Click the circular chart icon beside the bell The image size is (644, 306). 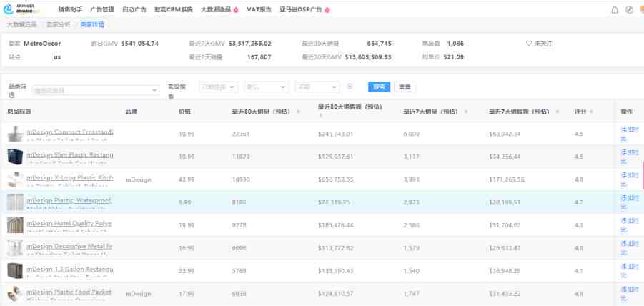pyautogui.click(x=629, y=10)
